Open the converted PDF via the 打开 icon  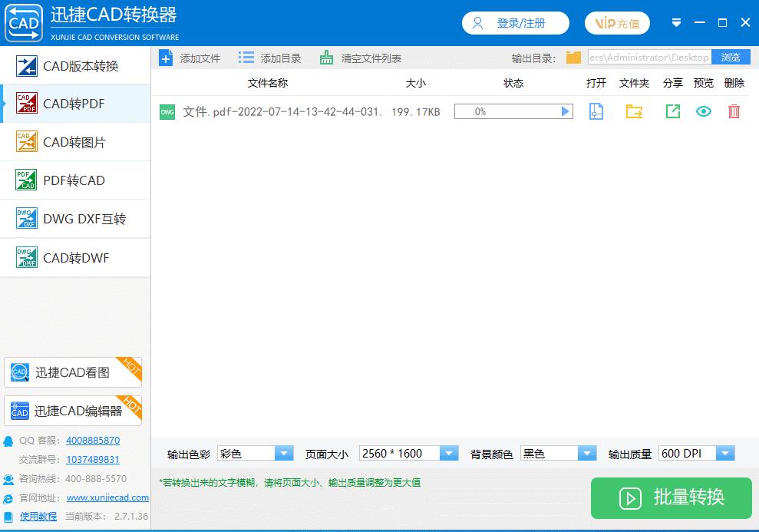(x=596, y=111)
